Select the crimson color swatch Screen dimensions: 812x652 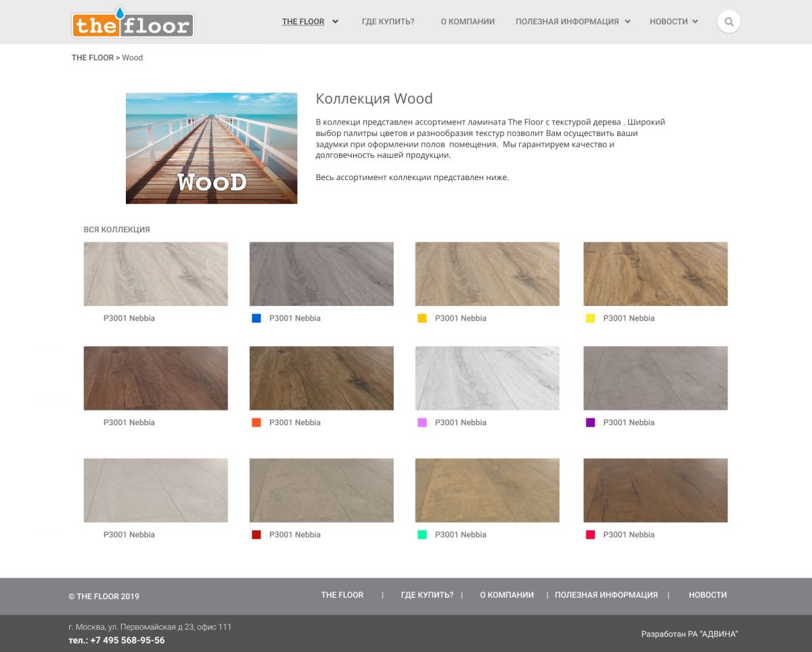point(591,535)
